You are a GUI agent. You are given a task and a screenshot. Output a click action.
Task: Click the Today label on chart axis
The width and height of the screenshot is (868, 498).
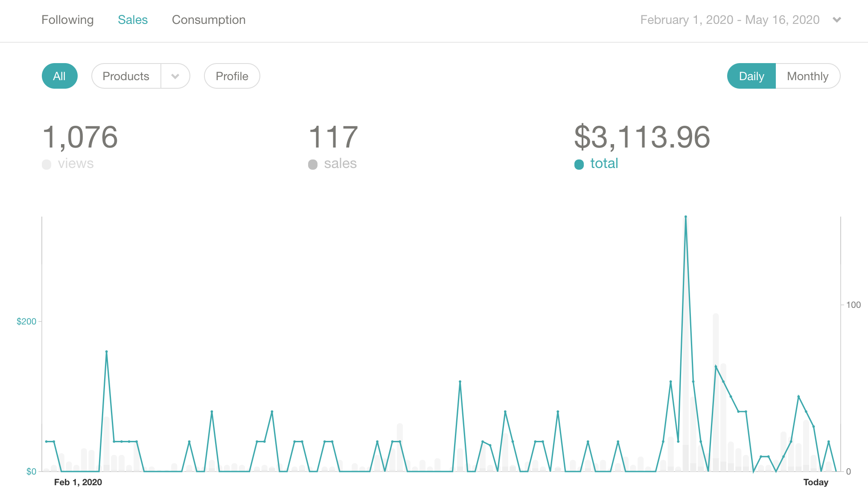816,482
